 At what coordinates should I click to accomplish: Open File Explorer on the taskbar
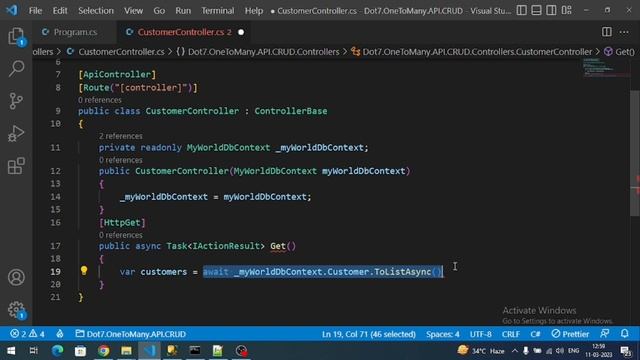126,351
